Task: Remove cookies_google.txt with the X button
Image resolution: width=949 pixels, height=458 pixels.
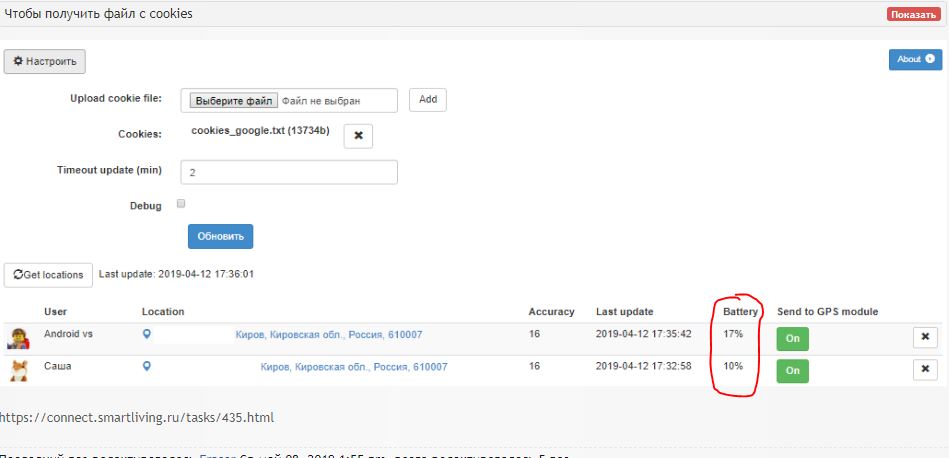Action: [358, 136]
